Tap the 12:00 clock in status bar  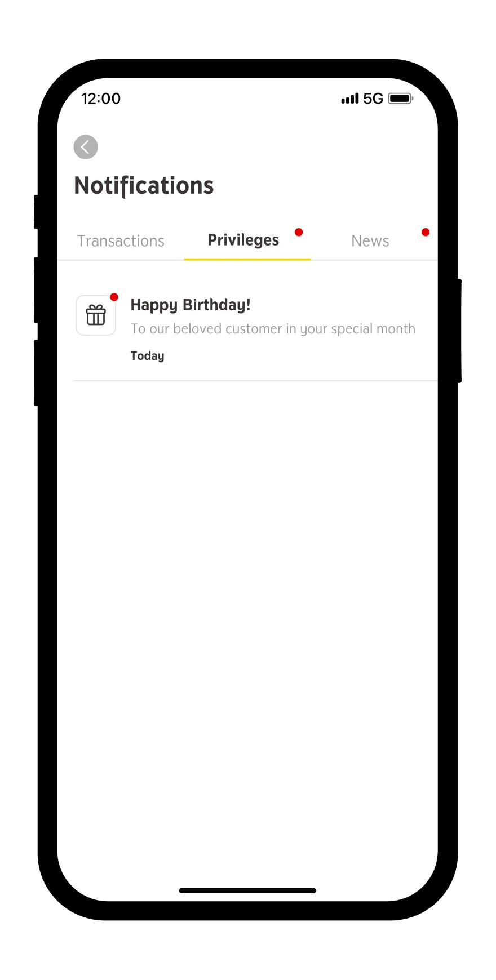tap(101, 99)
